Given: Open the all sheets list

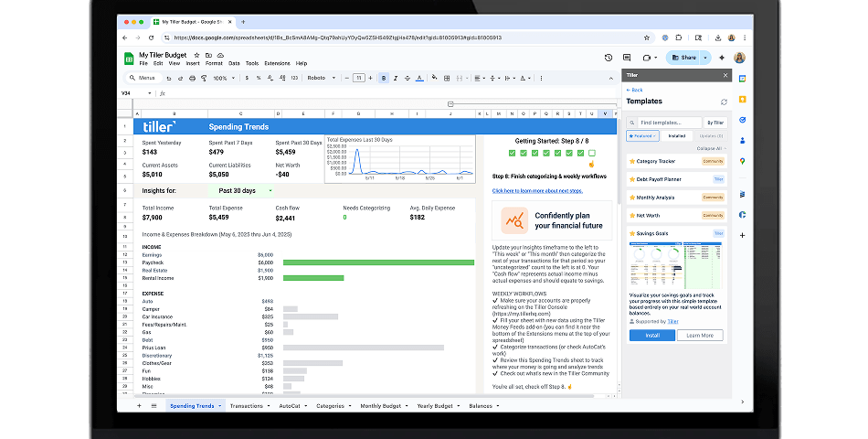Looking at the screenshot, I should pyautogui.click(x=153, y=406).
